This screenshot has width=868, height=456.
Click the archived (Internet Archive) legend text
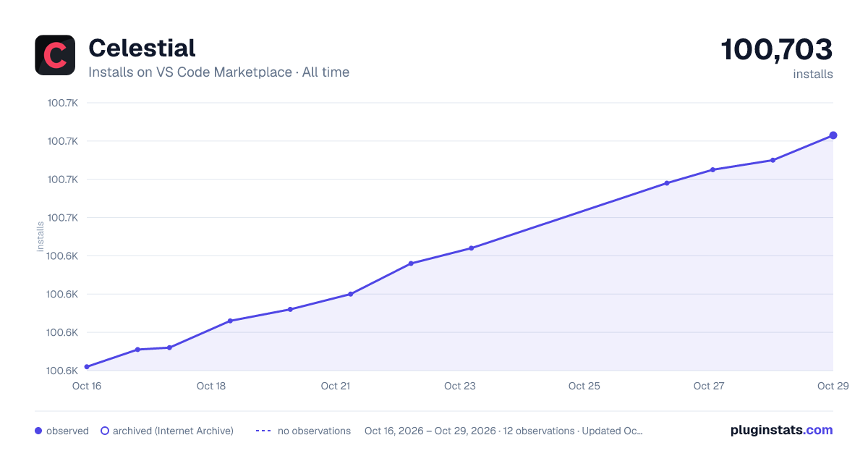pyautogui.click(x=173, y=431)
